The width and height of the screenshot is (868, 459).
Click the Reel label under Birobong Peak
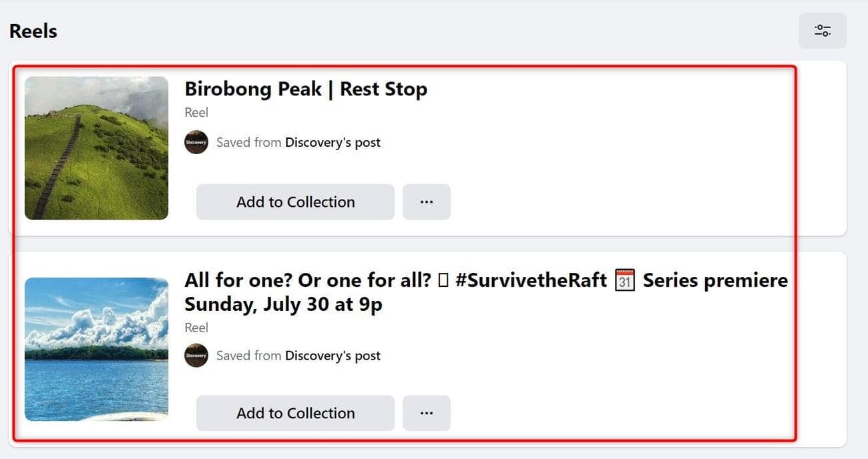click(196, 112)
